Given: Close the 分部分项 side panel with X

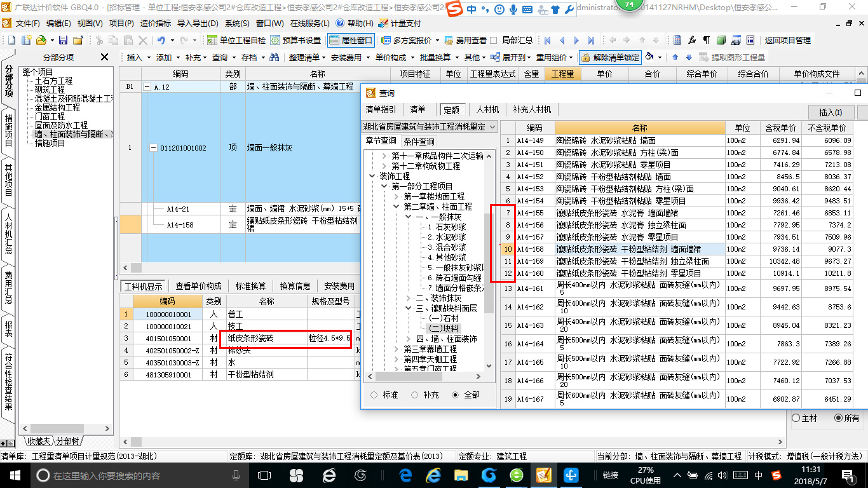Looking at the screenshot, I should (105, 57).
